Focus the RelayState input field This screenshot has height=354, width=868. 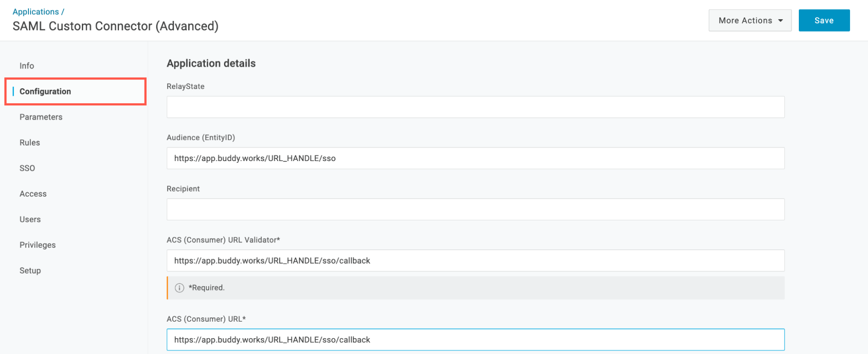pos(476,107)
